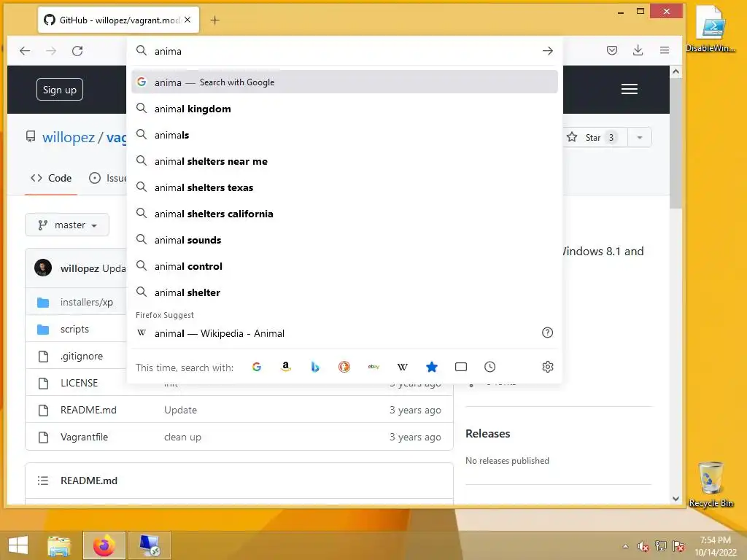The image size is (747, 560).
Task: Click in the address bar text field
Action: (343, 51)
